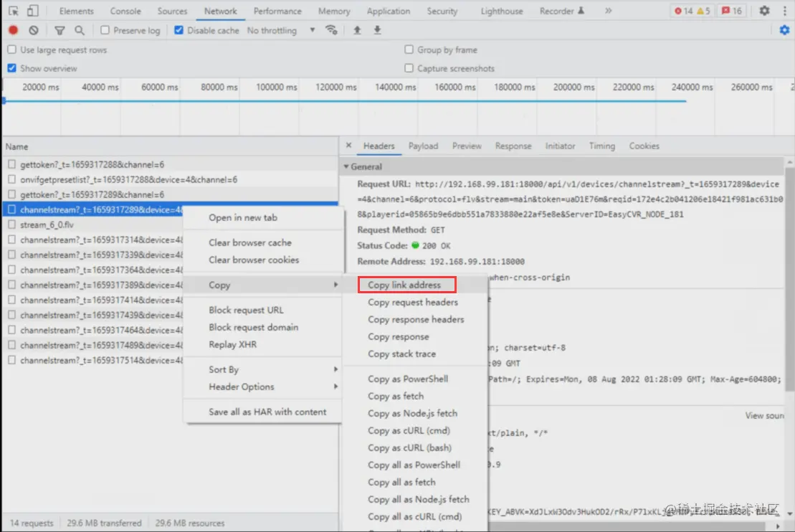The height and width of the screenshot is (532, 795).
Task: Activate the inspect element picker icon
Action: (14, 11)
